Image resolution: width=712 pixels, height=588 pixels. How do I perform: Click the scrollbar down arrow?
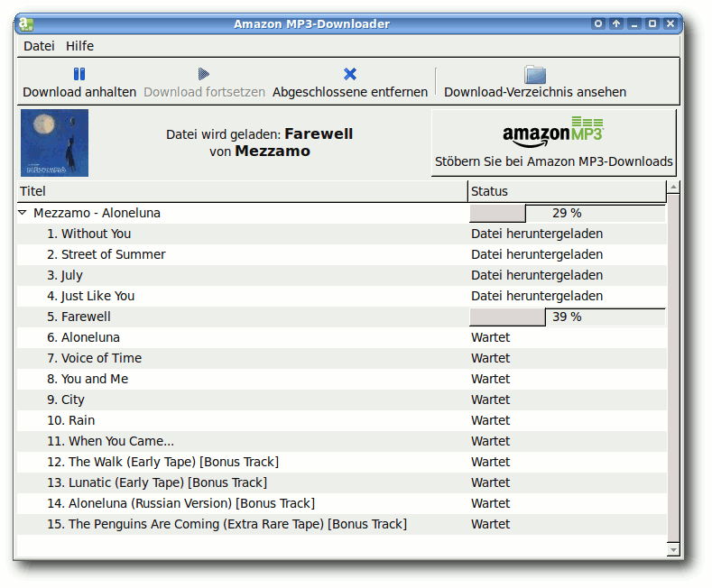673,550
